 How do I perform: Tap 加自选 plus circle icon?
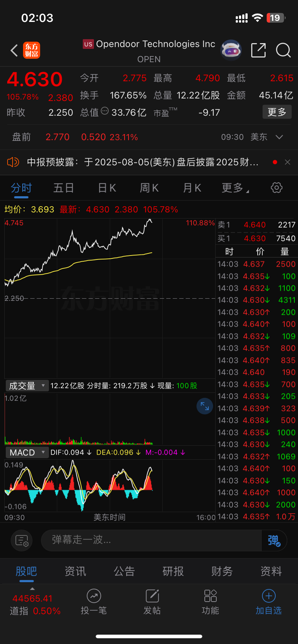click(x=269, y=596)
